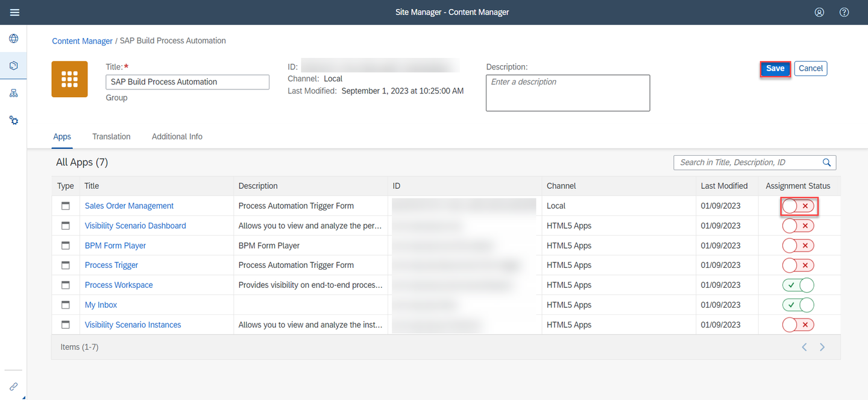Click the Cancel button
The width and height of the screenshot is (868, 400).
click(811, 68)
